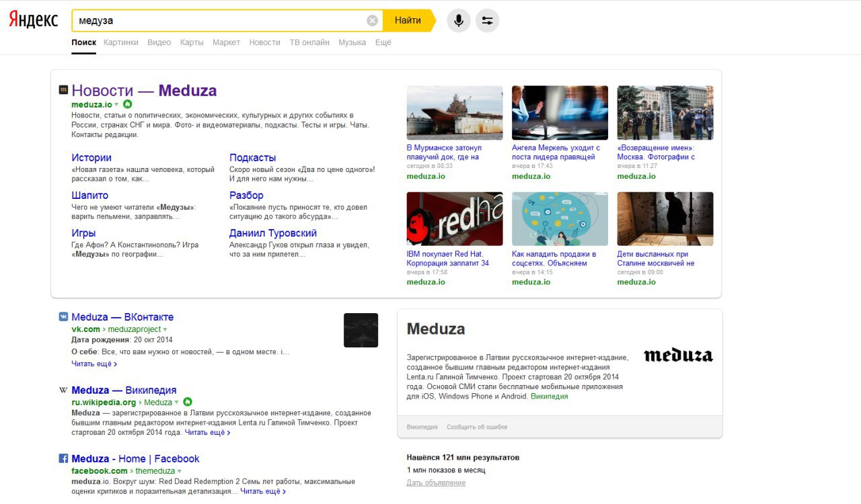Expand the dropdown arrow after vk.com meduzaproject

pyautogui.click(x=165, y=329)
